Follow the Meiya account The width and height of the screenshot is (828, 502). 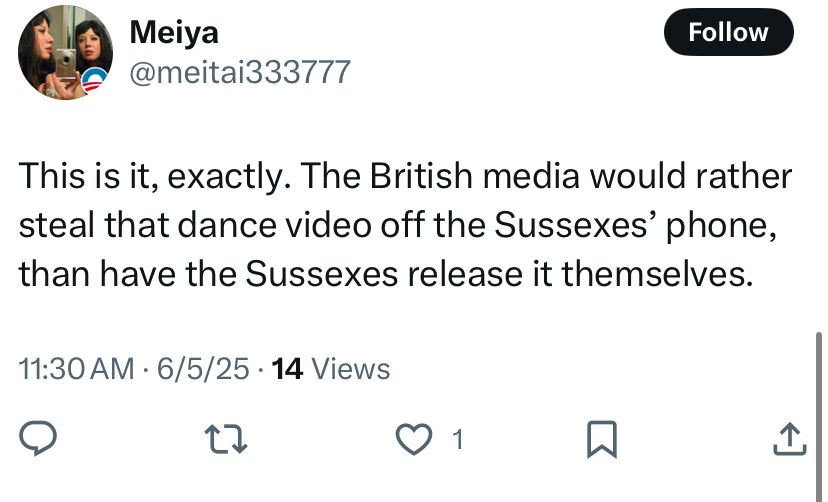pyautogui.click(x=728, y=33)
